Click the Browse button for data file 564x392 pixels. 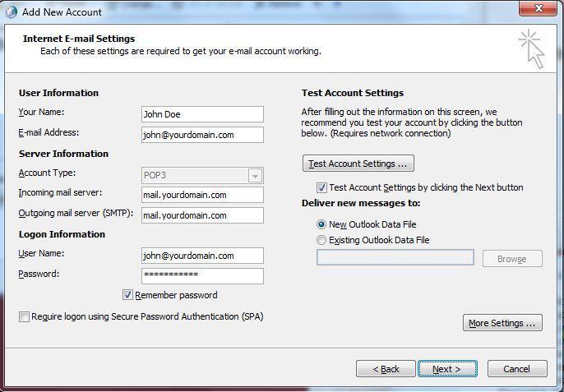click(x=512, y=259)
